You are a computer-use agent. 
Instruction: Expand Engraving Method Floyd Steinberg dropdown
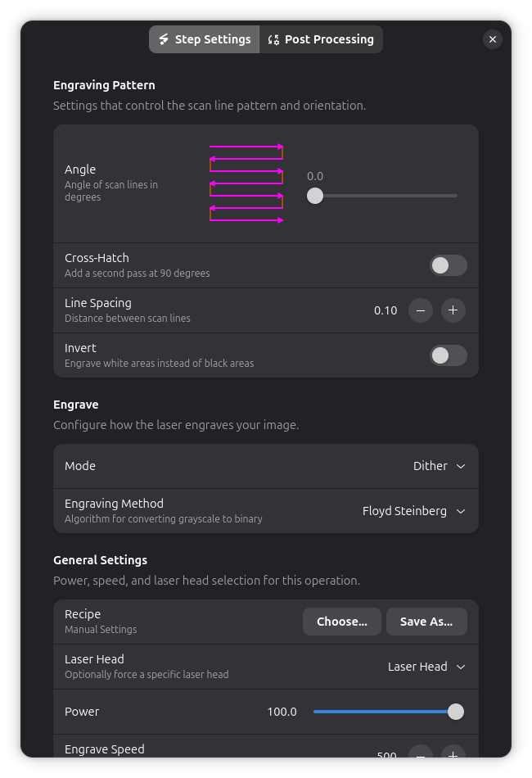414,511
